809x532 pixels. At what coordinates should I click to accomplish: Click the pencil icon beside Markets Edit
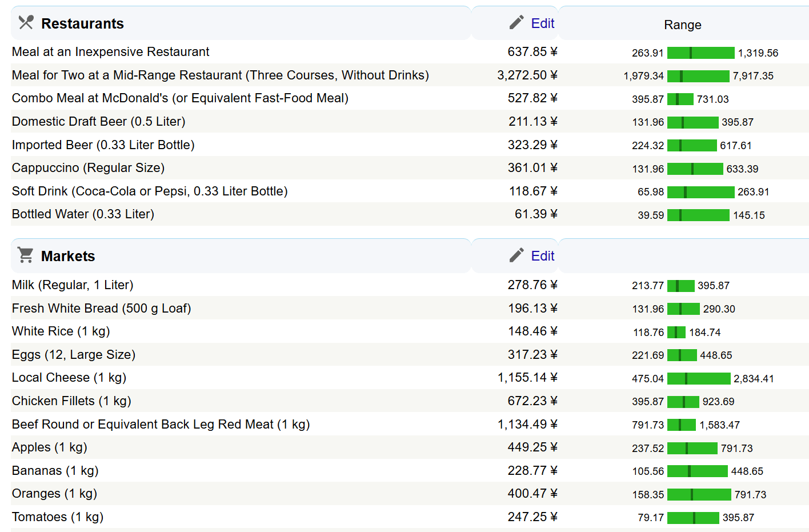[516, 255]
